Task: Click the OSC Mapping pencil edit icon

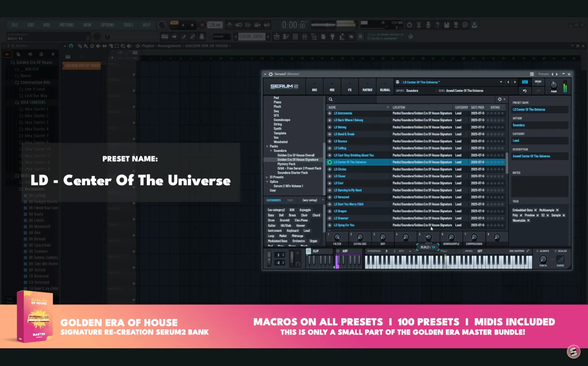Action: [x=528, y=251]
